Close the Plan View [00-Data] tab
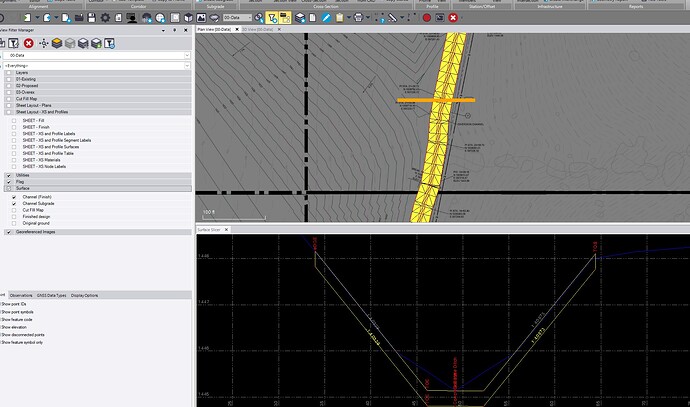The height and width of the screenshot is (407, 690). pyautogui.click(x=237, y=29)
